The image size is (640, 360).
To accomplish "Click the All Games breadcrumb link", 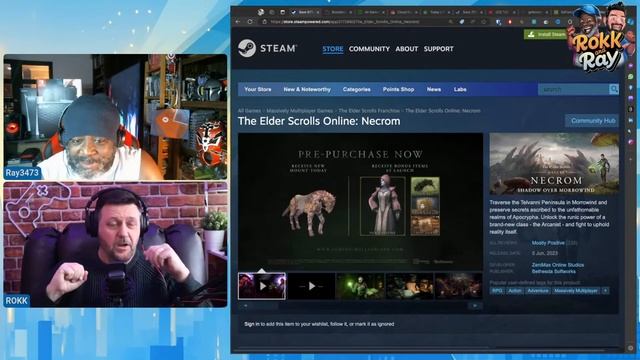I will [x=249, y=111].
